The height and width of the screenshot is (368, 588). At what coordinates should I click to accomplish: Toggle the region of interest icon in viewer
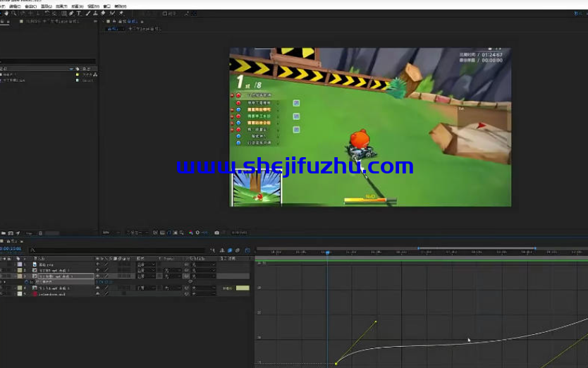(x=175, y=233)
